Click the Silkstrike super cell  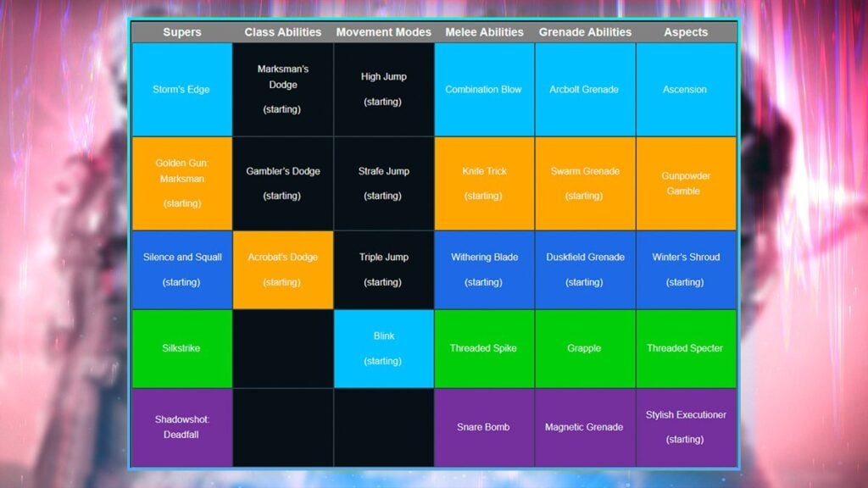pyautogui.click(x=181, y=348)
